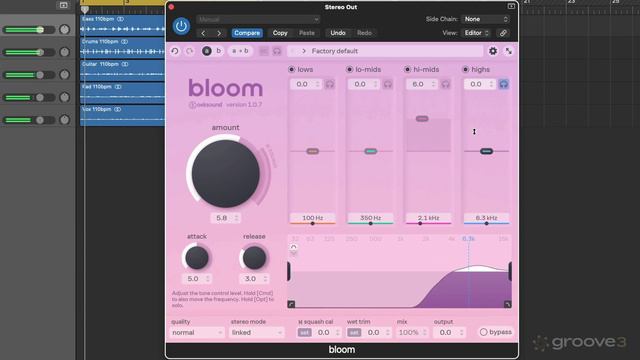Click the square icon left of top-bar headphones
640x360 pixels.
pos(264,51)
